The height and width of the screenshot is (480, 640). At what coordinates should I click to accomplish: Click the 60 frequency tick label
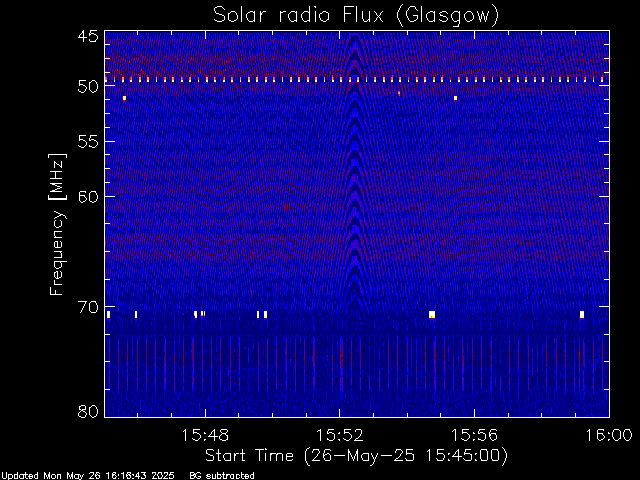[88, 196]
